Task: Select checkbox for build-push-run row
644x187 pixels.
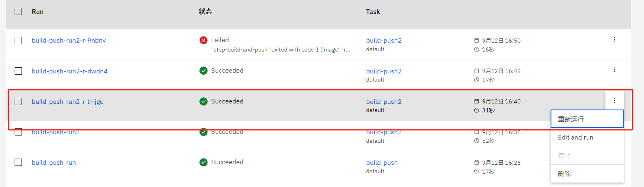Action: point(18,162)
